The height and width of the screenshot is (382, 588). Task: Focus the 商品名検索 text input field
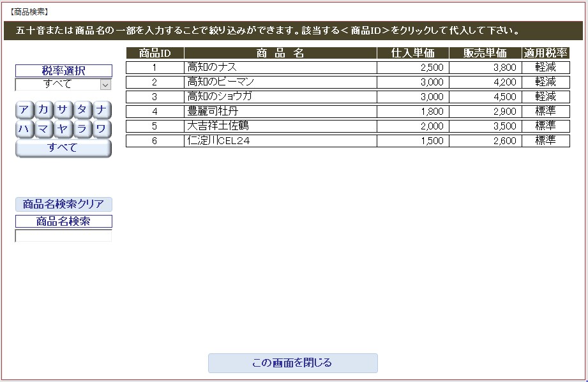[63, 236]
